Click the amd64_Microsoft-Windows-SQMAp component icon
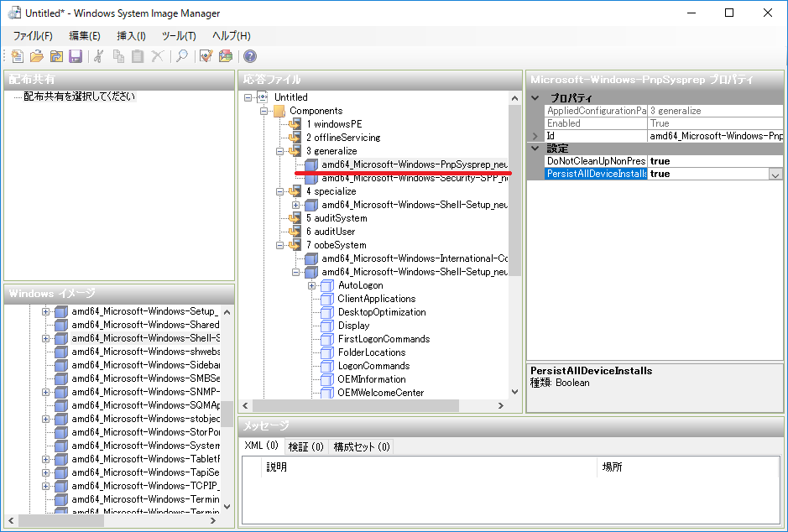The width and height of the screenshot is (788, 532). [61, 405]
